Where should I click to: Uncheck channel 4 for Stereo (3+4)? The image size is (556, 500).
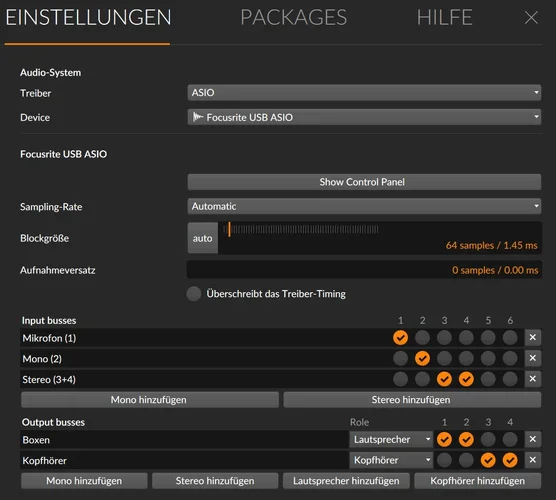pos(466,379)
